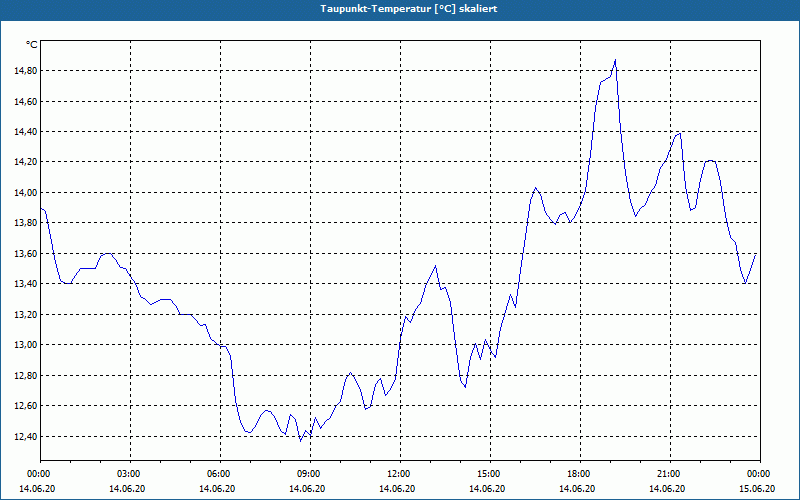
Task: Click the curve's highest peak after 18:00
Action: pos(615,60)
